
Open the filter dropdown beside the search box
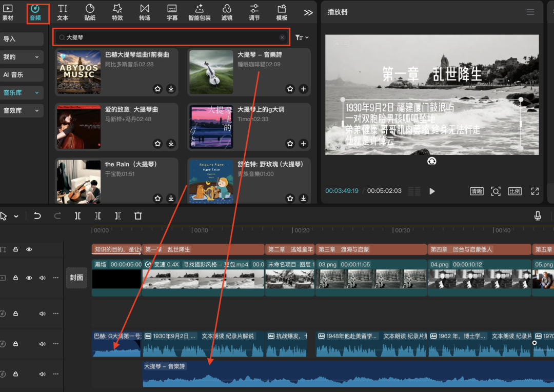point(302,37)
